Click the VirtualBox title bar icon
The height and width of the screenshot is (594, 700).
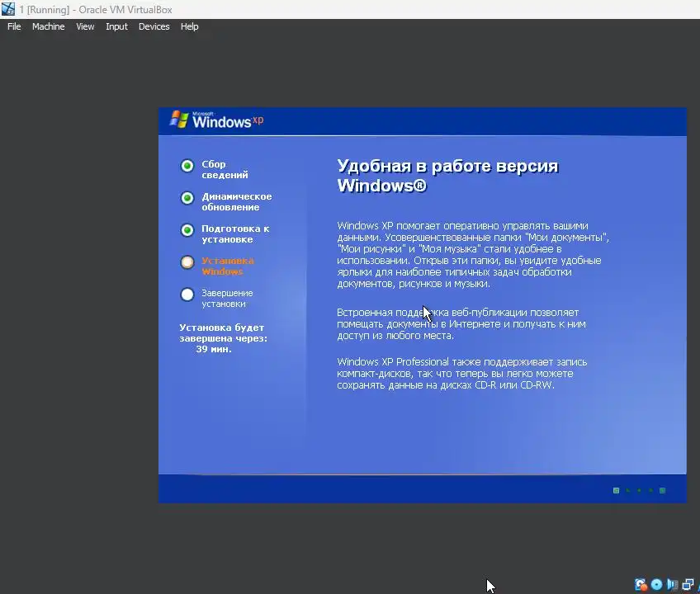tap(8, 8)
